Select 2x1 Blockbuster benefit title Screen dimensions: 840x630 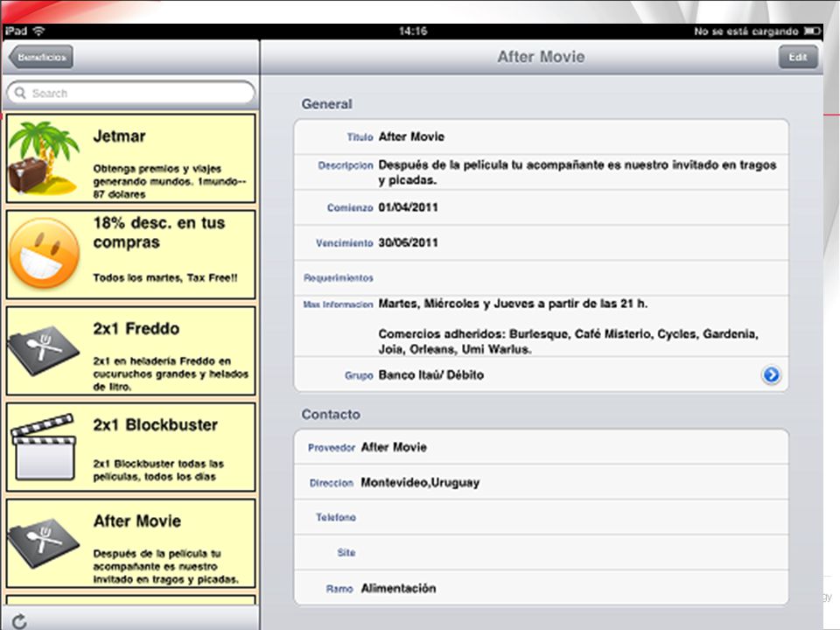(156, 425)
